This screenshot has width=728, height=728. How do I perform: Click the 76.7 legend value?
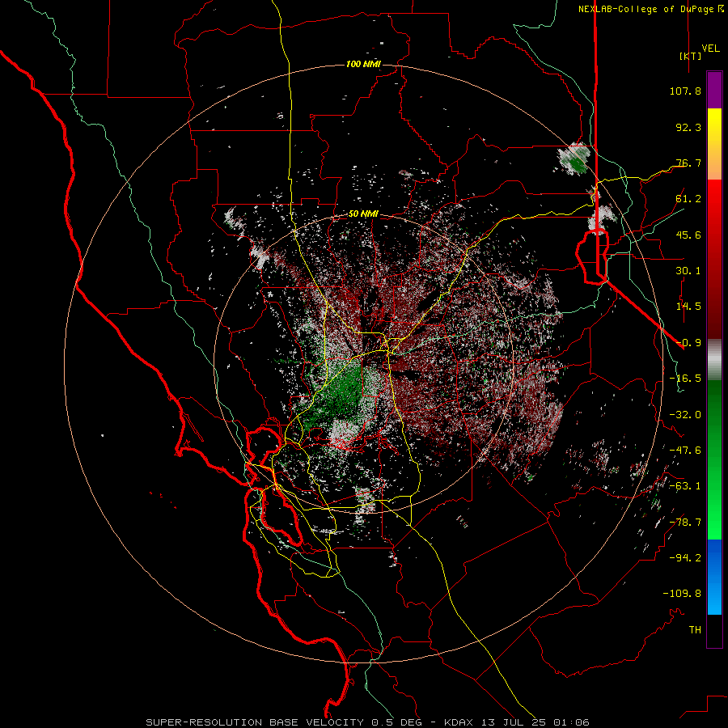coord(688,163)
